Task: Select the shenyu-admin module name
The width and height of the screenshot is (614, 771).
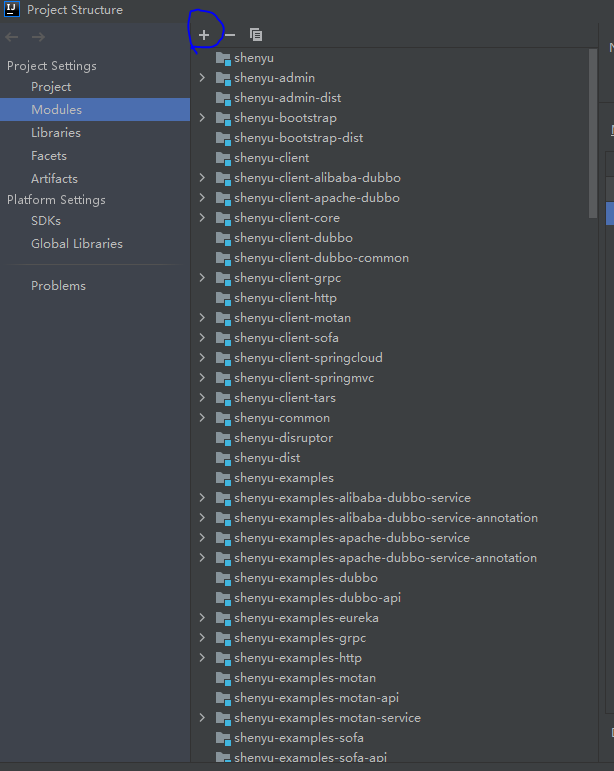Action: (x=274, y=78)
